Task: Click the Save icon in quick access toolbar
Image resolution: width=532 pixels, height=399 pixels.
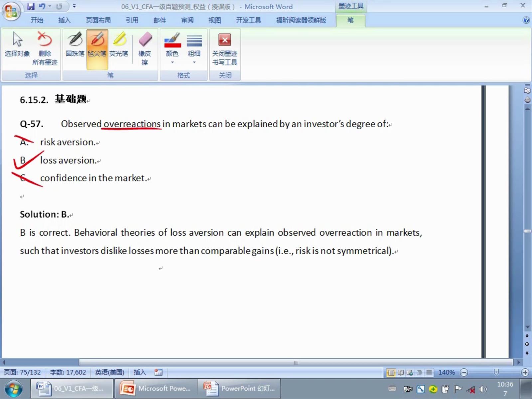Action: (x=31, y=6)
